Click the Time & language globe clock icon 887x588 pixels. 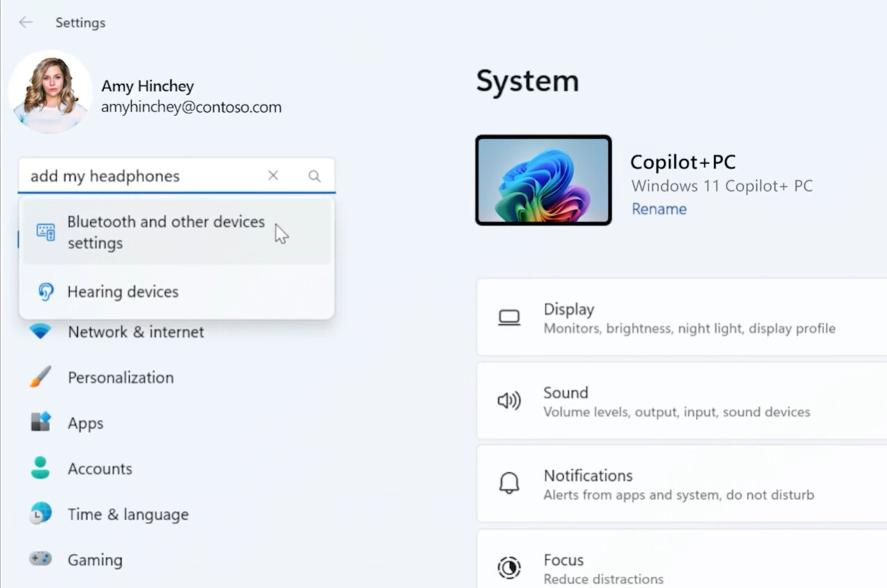40,514
